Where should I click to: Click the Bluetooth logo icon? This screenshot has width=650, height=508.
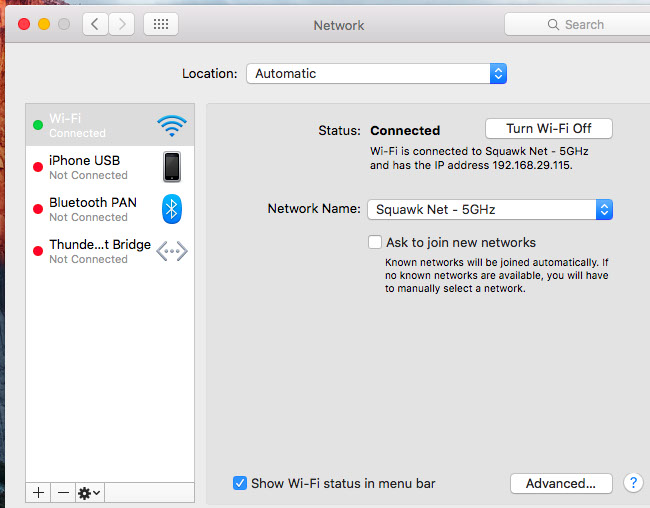point(172,209)
